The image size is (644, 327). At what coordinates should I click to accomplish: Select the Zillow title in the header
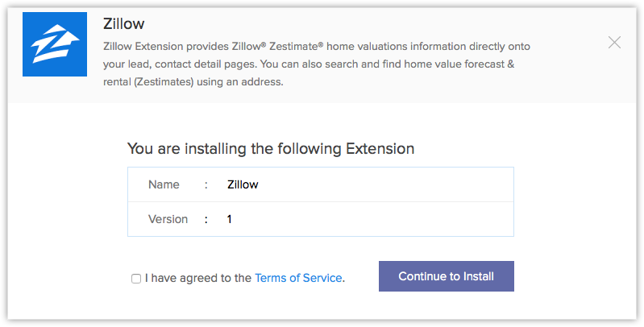pyautogui.click(x=124, y=23)
